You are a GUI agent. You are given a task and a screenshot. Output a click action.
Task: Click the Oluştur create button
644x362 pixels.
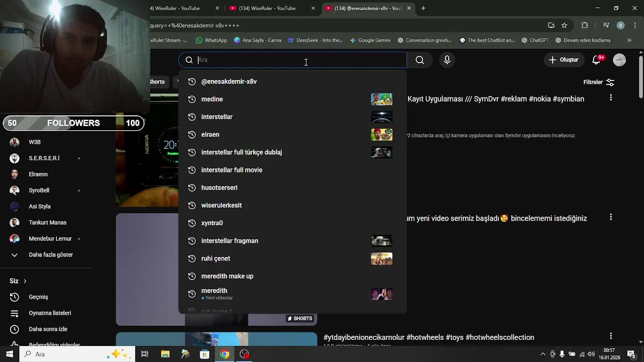563,60
